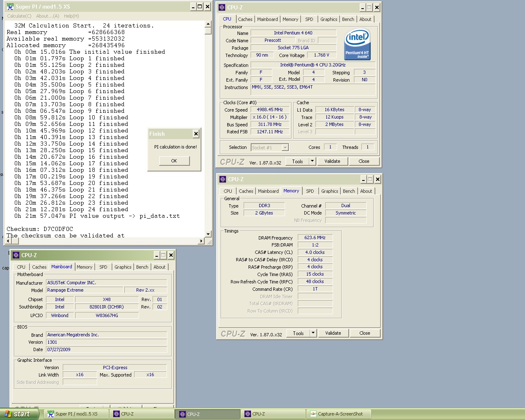Screen dimensions: 525x420
Task: Open the third CPU-Z taskbar entry
Action: (274, 414)
